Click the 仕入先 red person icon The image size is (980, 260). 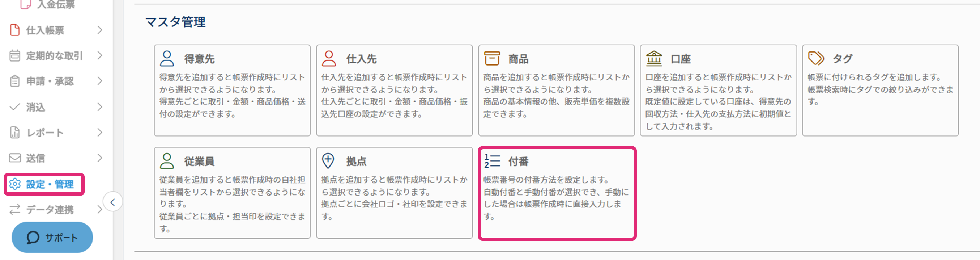[329, 59]
